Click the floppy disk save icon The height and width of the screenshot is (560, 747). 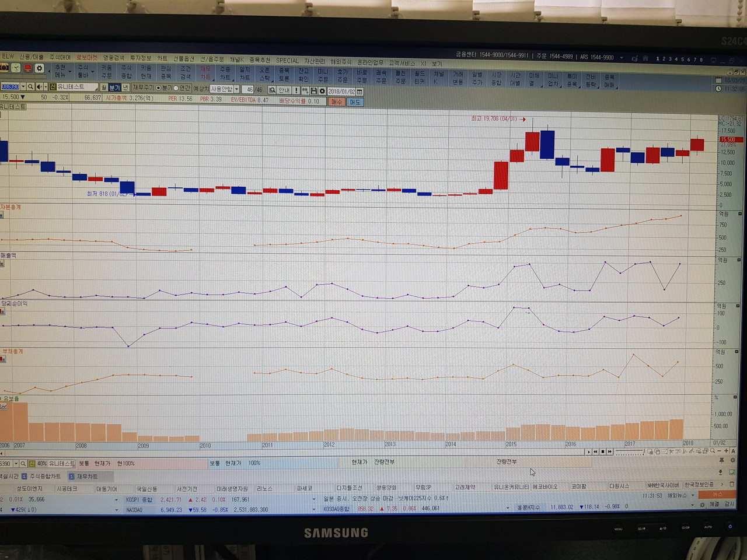(x=313, y=91)
